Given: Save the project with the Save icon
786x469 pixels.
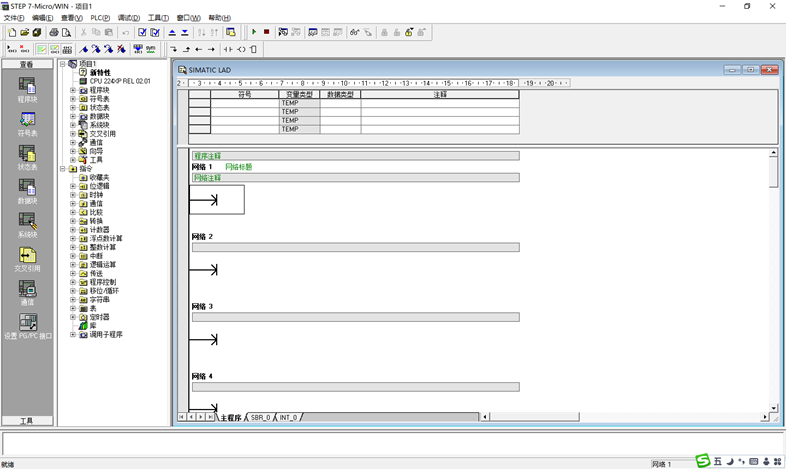Looking at the screenshot, I should click(x=37, y=33).
